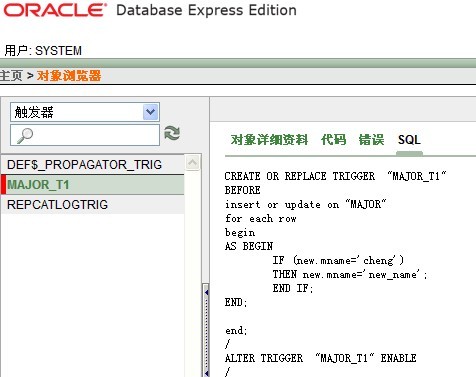The image size is (476, 377).
Task: Switch to the 对象详细资料 tab
Action: click(269, 140)
